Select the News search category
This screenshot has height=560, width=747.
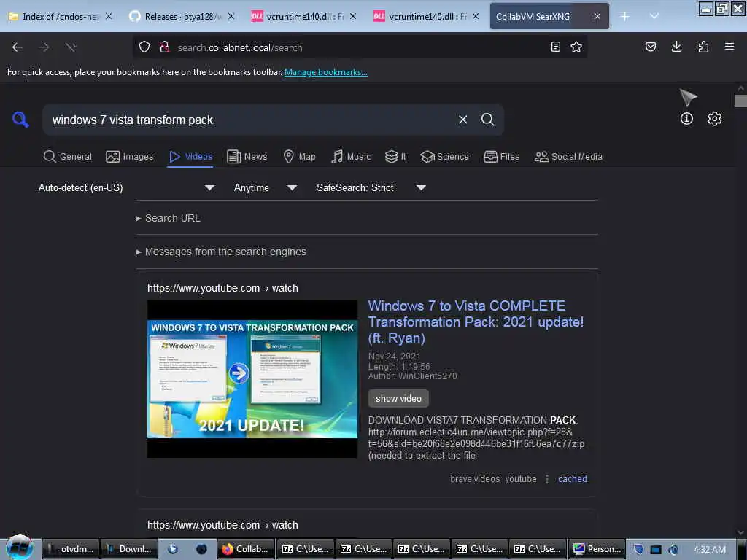pyautogui.click(x=247, y=157)
